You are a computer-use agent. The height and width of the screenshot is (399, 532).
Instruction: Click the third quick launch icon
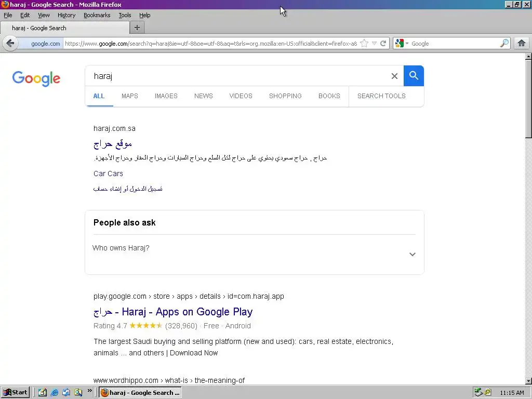pyautogui.click(x=66, y=393)
